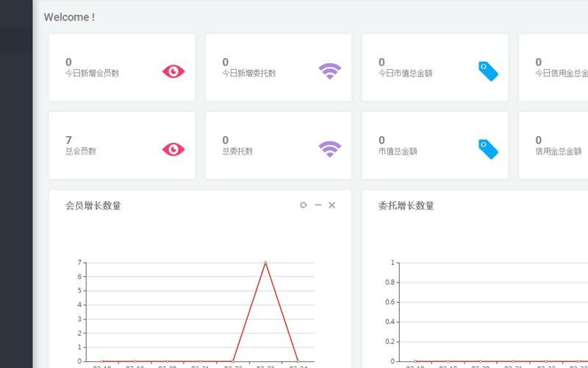Screen dimensions: 588x368
Task: Click the 总会员数 label
Action: tap(81, 152)
